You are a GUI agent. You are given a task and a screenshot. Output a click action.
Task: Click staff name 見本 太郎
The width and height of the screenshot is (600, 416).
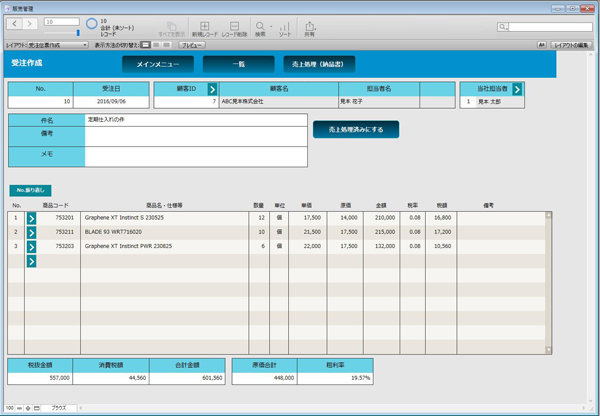[x=489, y=102]
